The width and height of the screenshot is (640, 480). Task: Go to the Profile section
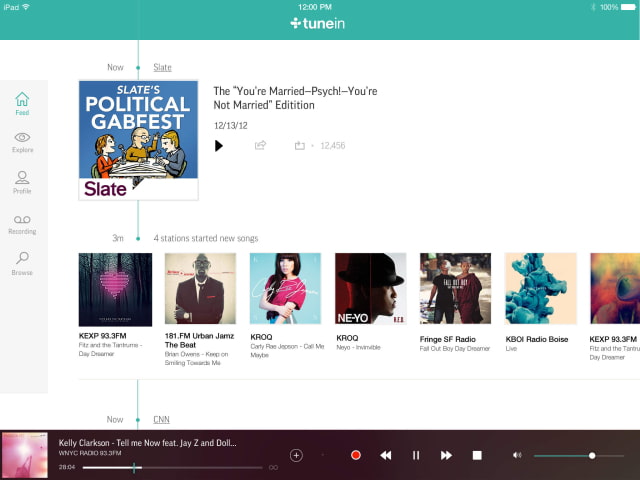click(22, 182)
